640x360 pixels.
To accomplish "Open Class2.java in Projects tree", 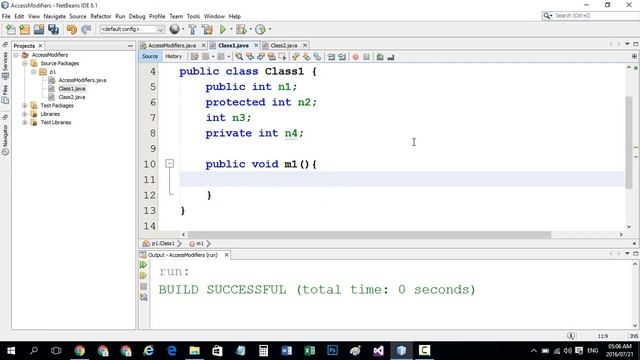I will click(72, 97).
